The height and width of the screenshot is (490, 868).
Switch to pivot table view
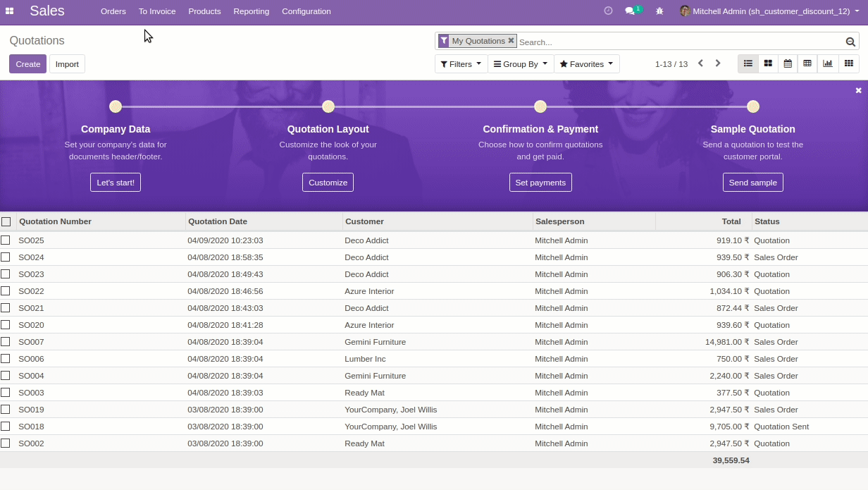tap(807, 63)
